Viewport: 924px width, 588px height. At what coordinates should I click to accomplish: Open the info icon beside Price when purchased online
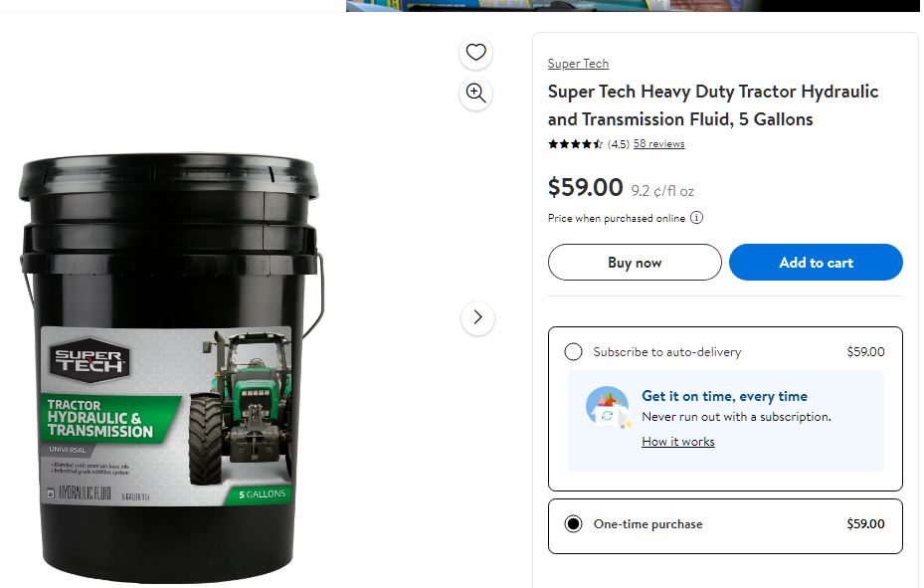point(696,218)
